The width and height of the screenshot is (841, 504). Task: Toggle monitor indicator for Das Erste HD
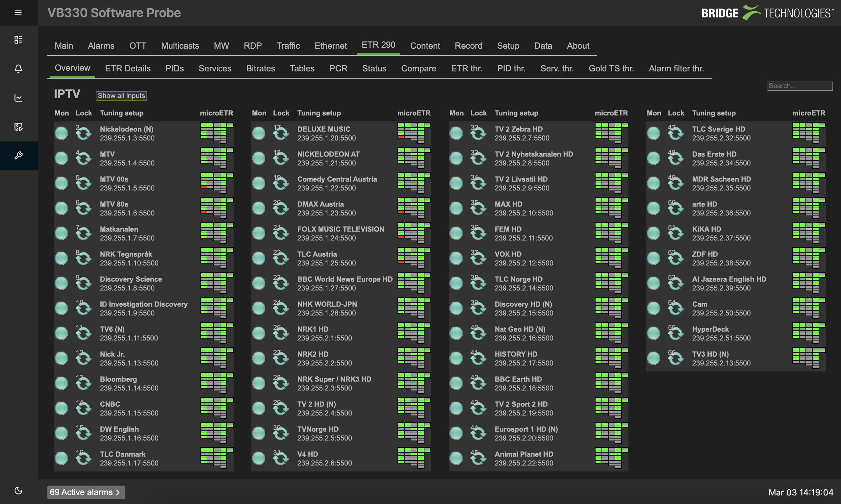pyautogui.click(x=653, y=158)
